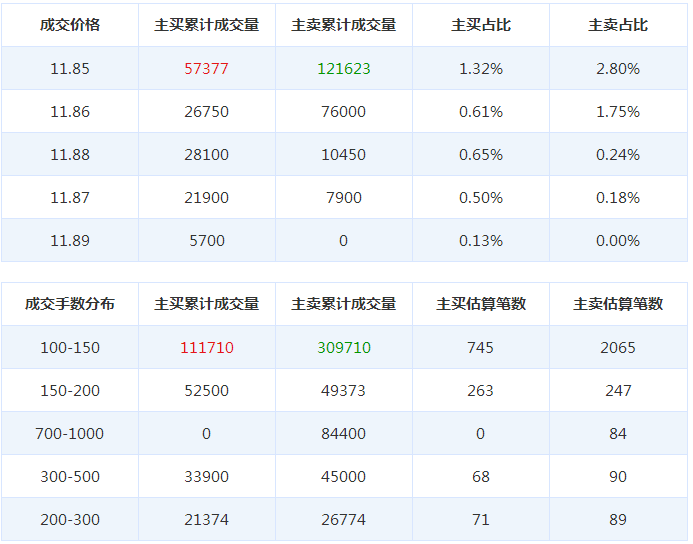Select the 1.32% buy ratio cell
This screenshot has height=544, width=693.
tap(481, 68)
